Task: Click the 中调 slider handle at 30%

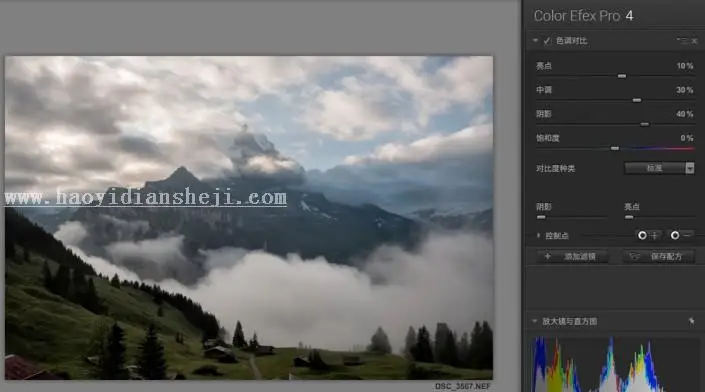Action: pos(637,100)
